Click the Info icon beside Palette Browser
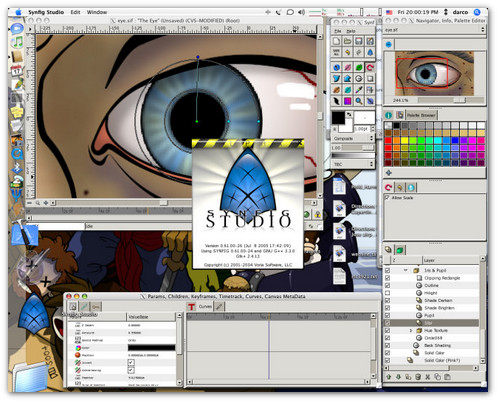This screenshot has width=497, height=401. (x=389, y=115)
